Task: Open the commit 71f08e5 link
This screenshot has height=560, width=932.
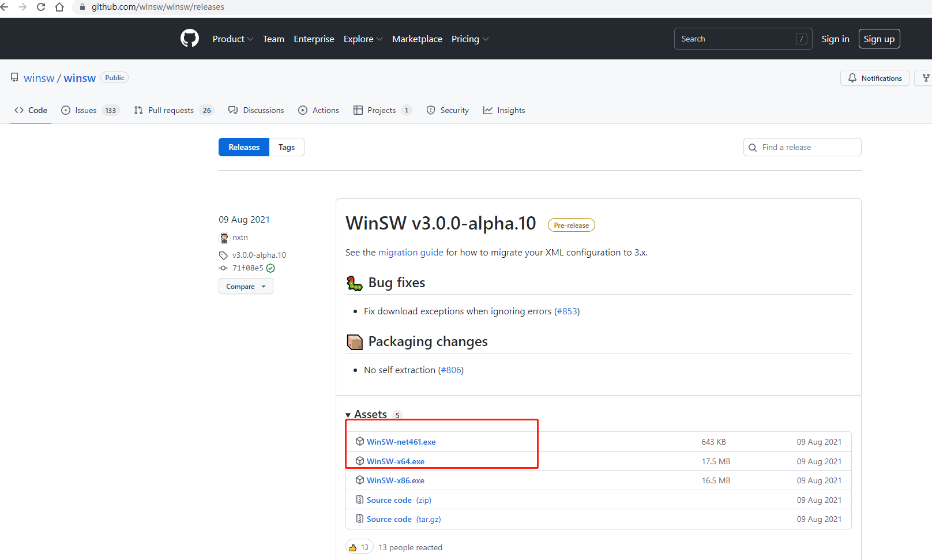Action: (247, 268)
